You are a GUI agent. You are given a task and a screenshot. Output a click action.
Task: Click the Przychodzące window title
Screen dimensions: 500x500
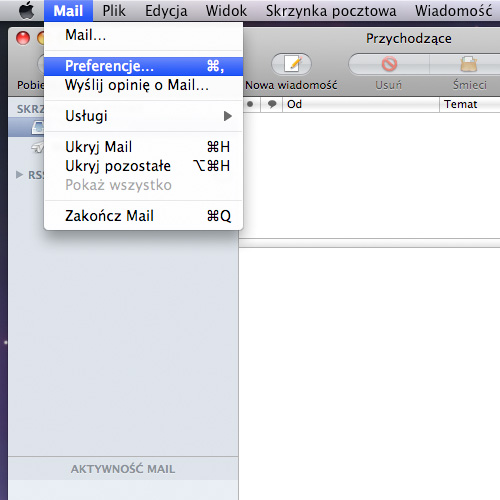pyautogui.click(x=409, y=39)
